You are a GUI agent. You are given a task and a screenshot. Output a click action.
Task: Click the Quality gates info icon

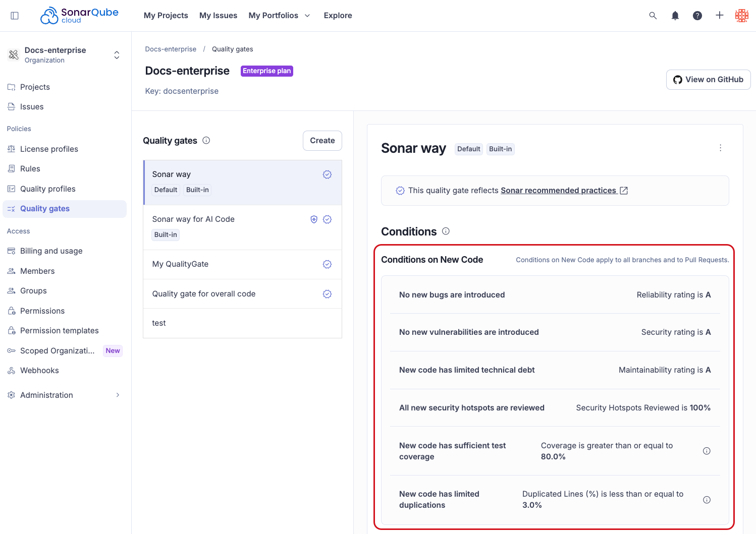pyautogui.click(x=206, y=141)
